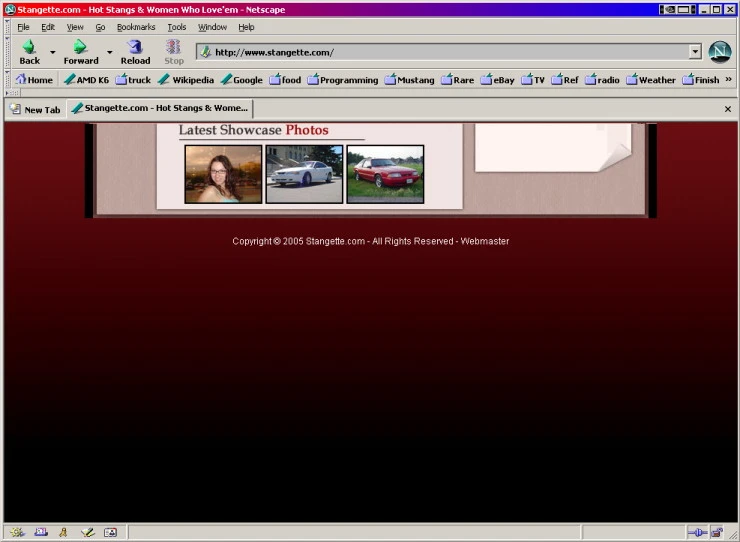Open the Tools menu

coord(177,27)
